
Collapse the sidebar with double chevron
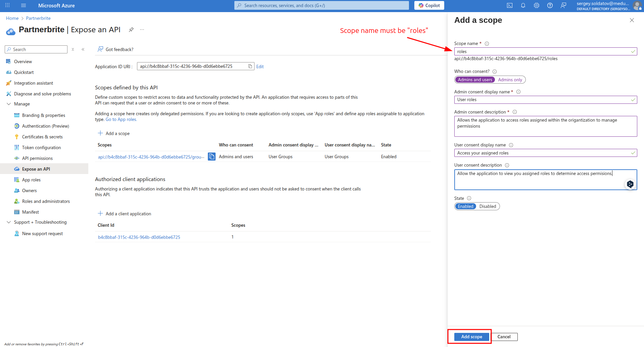[83, 49]
